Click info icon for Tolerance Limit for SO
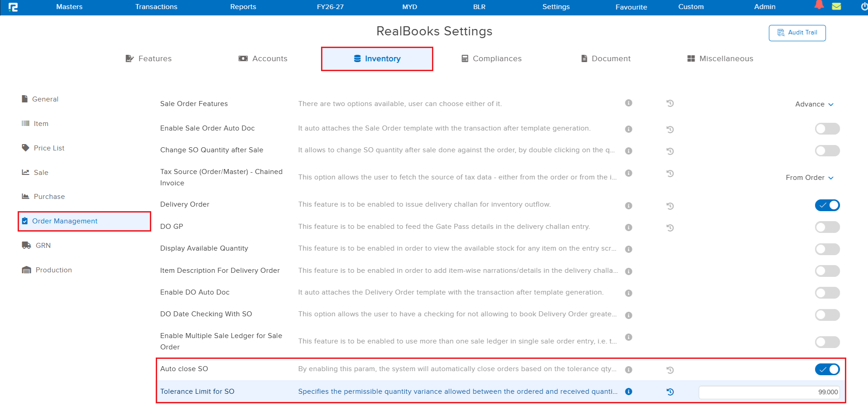The width and height of the screenshot is (868, 411). click(628, 392)
